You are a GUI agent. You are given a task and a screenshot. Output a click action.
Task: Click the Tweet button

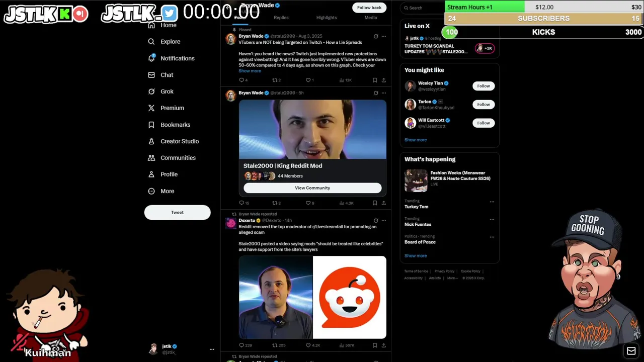point(177,212)
